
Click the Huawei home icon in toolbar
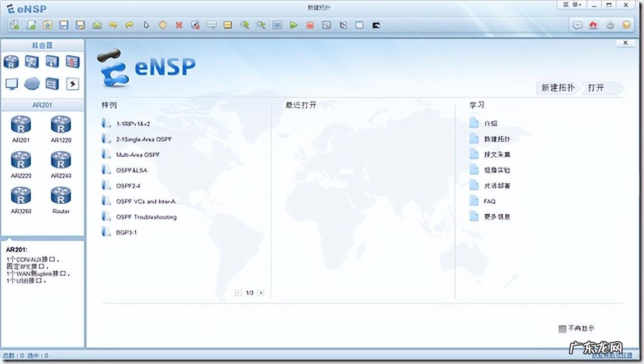point(594,25)
